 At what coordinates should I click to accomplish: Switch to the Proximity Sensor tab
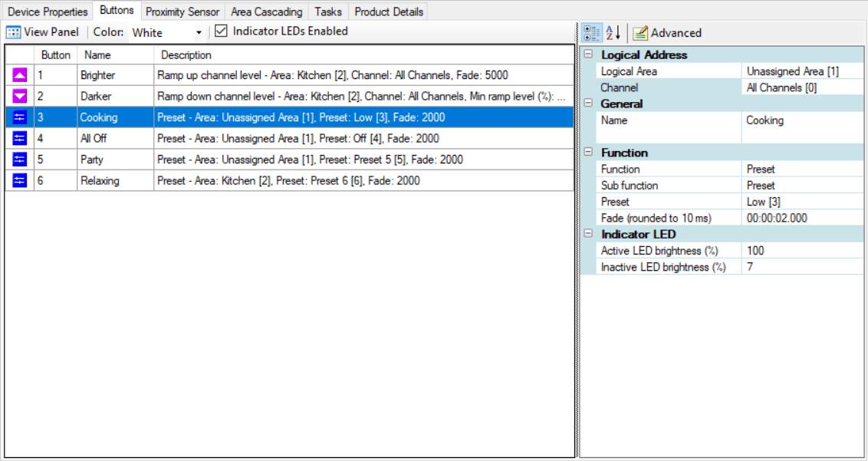click(182, 11)
